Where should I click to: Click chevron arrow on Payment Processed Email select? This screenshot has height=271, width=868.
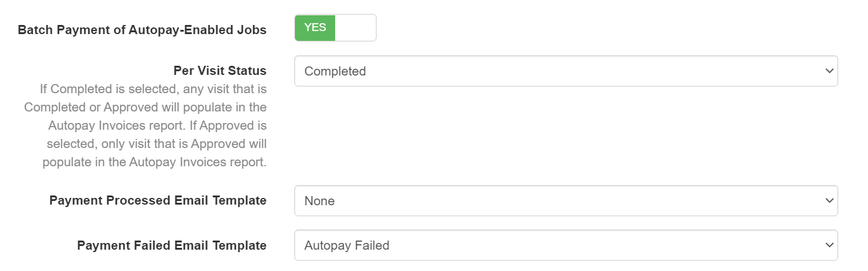click(828, 200)
